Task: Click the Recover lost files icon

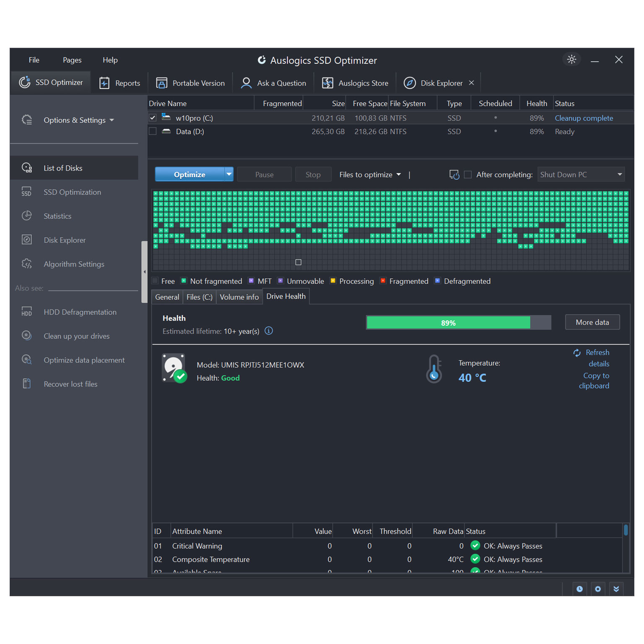Action: tap(26, 384)
